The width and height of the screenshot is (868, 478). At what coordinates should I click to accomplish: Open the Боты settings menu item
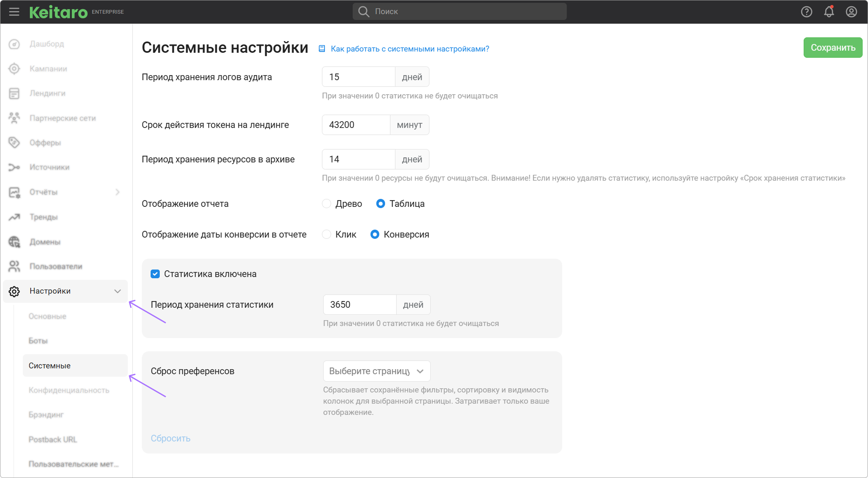tap(38, 341)
